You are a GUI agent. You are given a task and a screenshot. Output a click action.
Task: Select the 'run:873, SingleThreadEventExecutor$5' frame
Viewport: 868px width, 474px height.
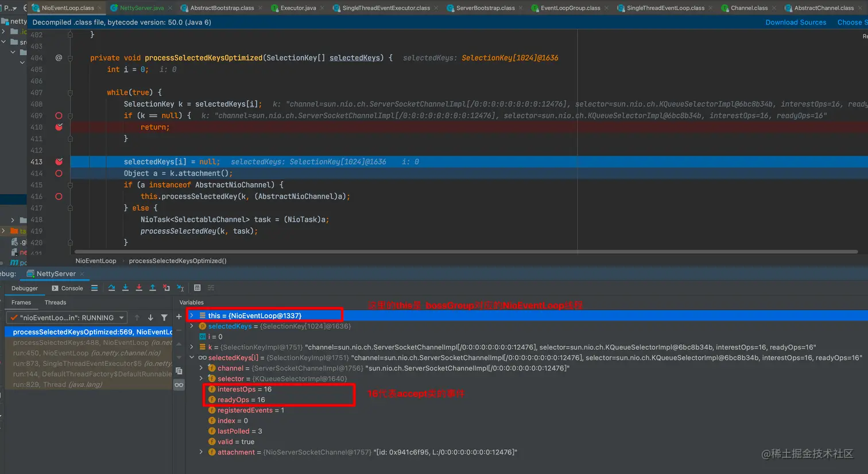89,363
